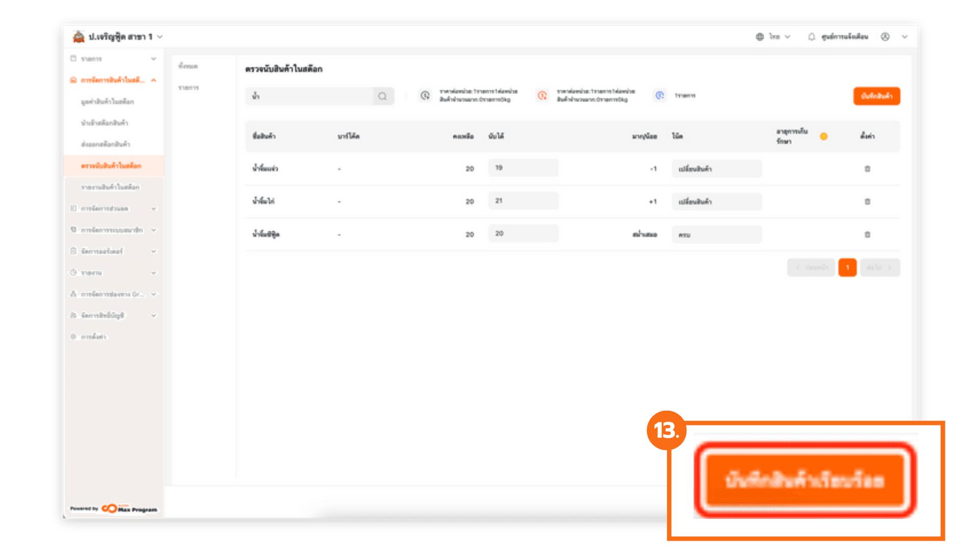Open the branch selector dropdown next to the shop name
This screenshot has height=551, width=980.
(x=160, y=37)
